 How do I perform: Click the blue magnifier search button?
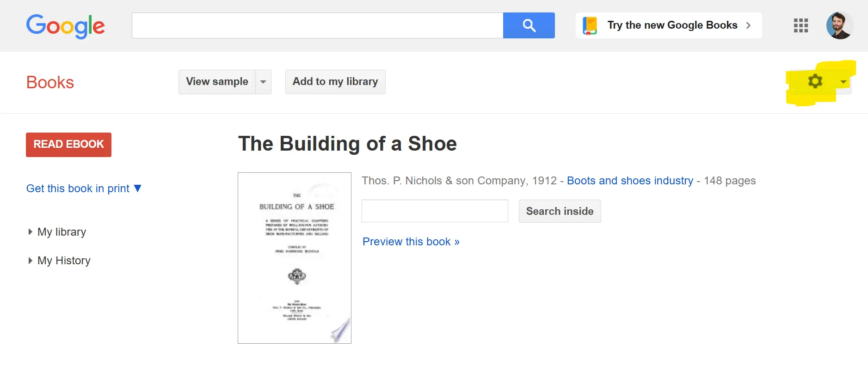[529, 25]
